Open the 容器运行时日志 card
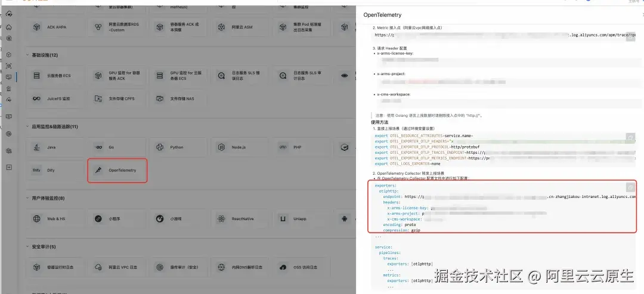The image size is (644, 294). pos(55,267)
